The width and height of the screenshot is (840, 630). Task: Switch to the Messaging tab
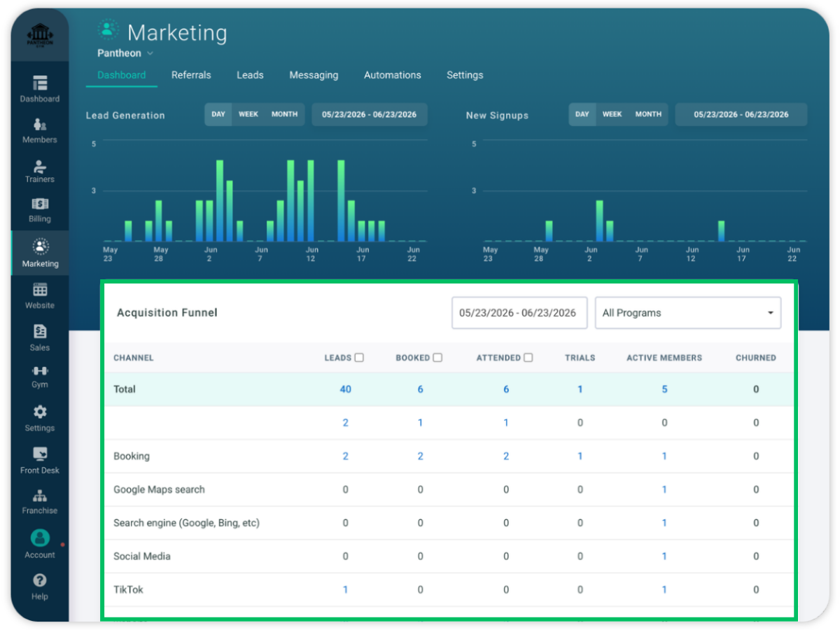pyautogui.click(x=314, y=75)
